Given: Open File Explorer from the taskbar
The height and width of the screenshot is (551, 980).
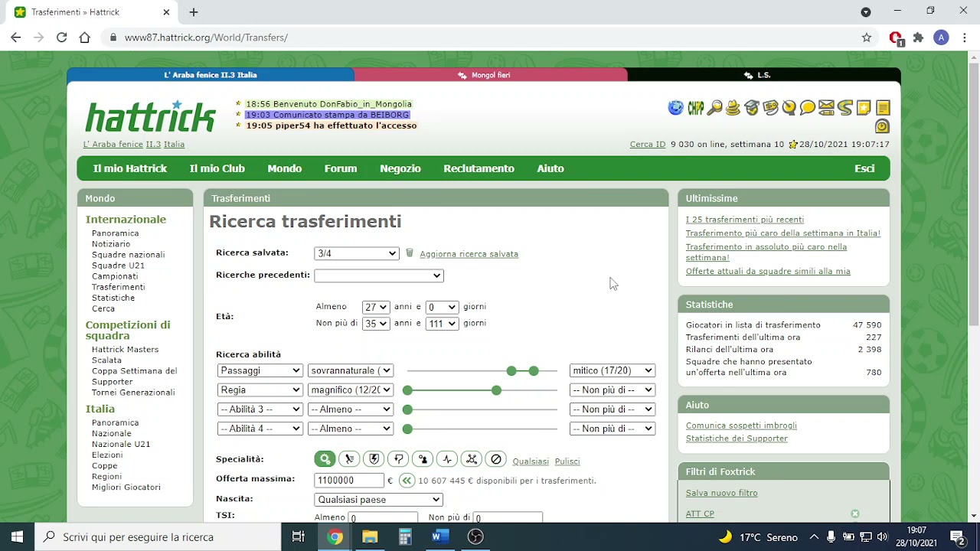Looking at the screenshot, I should pos(370,536).
